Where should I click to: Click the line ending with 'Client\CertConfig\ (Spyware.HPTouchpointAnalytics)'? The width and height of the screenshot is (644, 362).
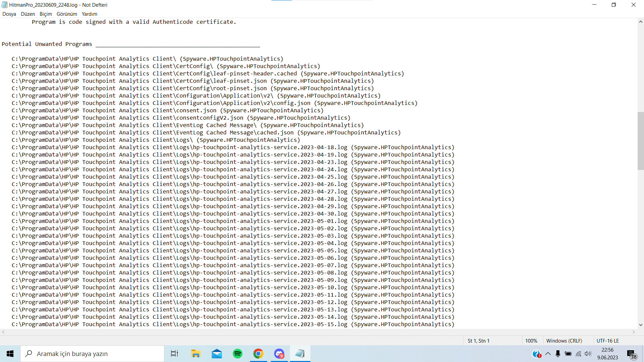tap(166, 66)
